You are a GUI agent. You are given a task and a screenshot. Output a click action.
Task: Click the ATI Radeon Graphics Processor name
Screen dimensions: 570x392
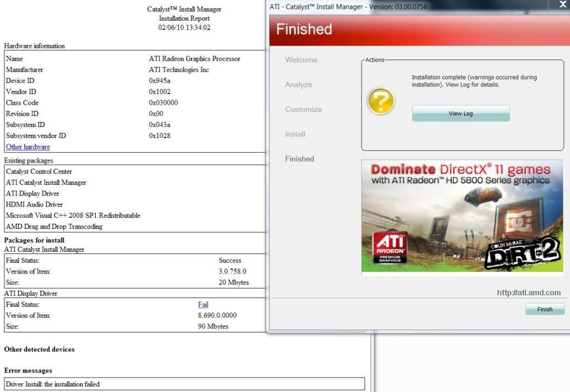[x=194, y=58]
